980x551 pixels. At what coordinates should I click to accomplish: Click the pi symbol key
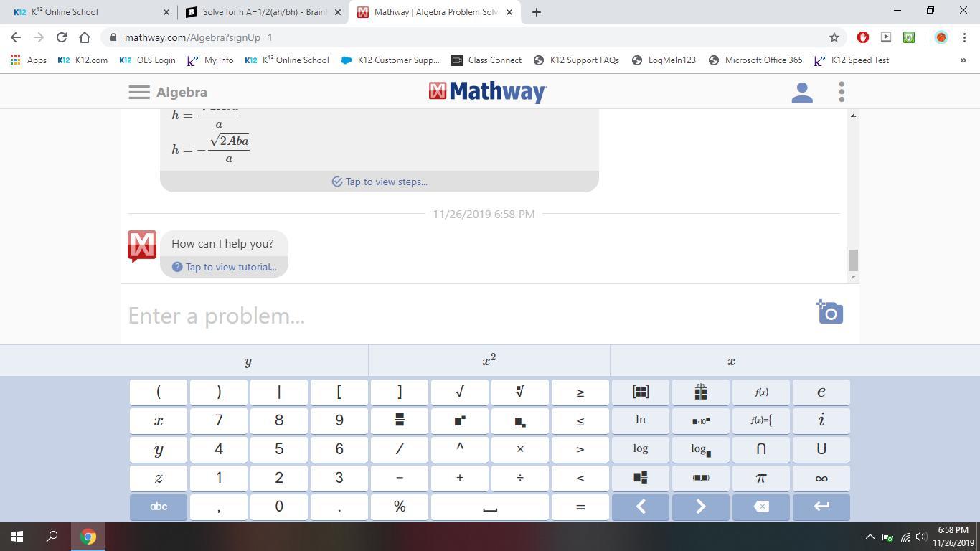(761, 478)
